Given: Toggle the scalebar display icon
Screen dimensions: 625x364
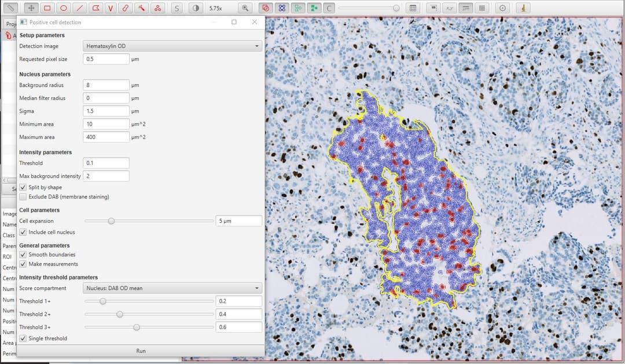Looking at the screenshot, I should tap(465, 8).
